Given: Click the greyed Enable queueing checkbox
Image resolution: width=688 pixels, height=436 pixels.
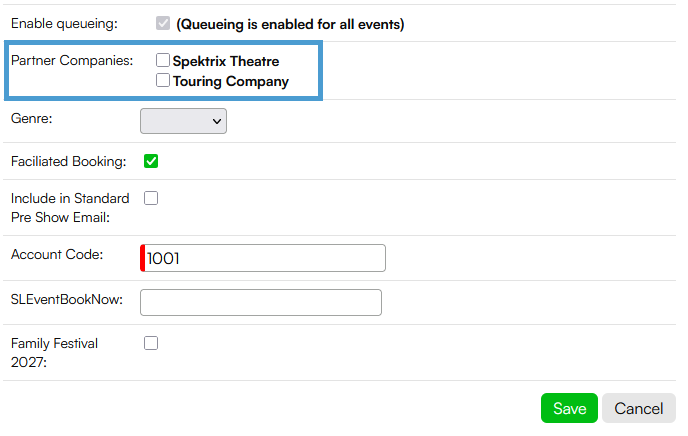Looking at the screenshot, I should (163, 23).
